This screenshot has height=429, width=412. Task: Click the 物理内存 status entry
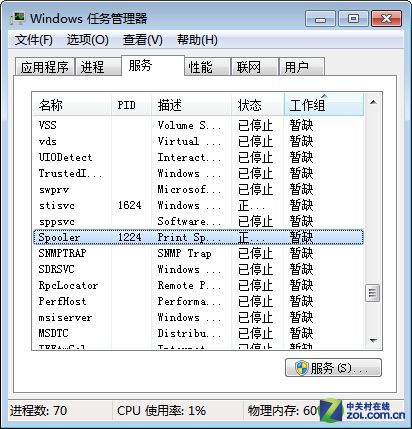[283, 411]
